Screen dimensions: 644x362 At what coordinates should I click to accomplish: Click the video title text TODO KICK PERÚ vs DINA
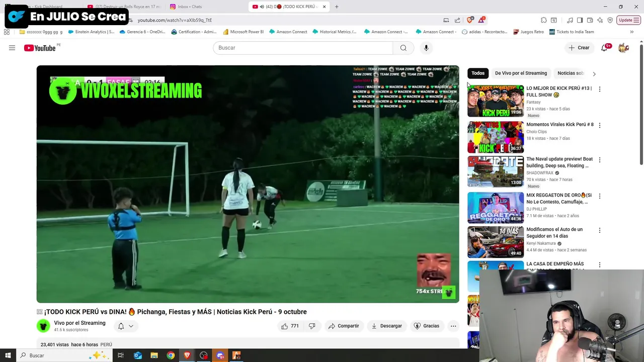(172, 312)
